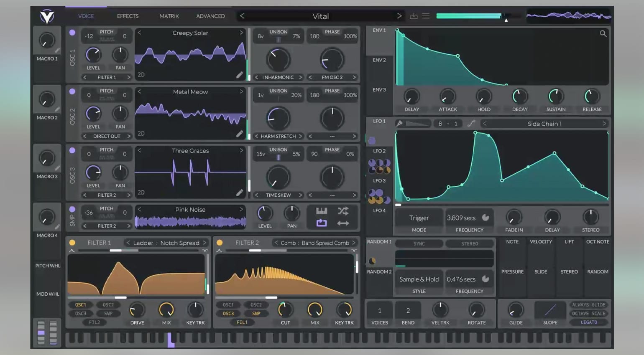This screenshot has height=355, width=644.
Task: Click the Vital logo icon
Action: click(x=47, y=16)
